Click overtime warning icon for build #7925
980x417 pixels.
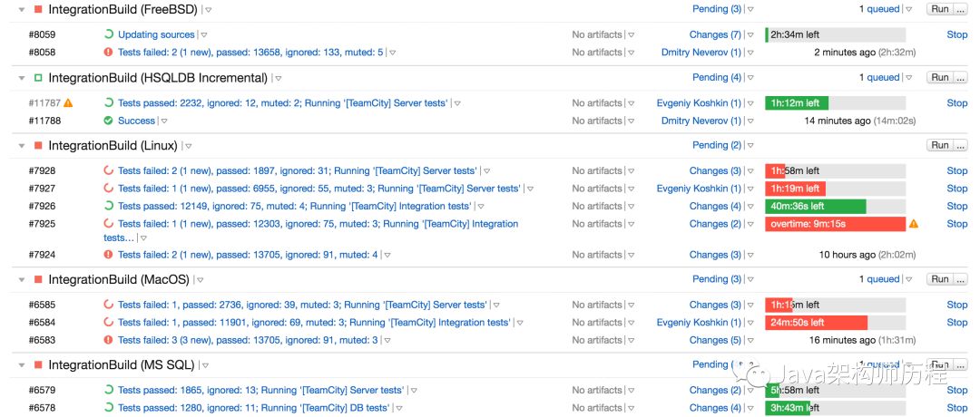tap(914, 224)
